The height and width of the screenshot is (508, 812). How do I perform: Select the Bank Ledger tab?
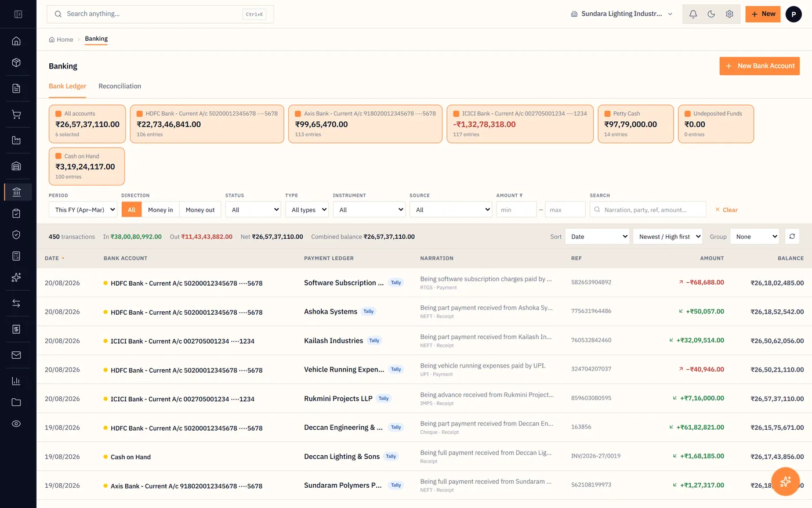pos(67,86)
